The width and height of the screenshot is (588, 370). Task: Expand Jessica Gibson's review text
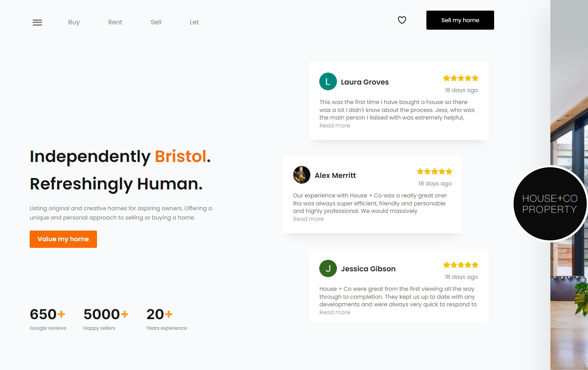[x=335, y=312]
